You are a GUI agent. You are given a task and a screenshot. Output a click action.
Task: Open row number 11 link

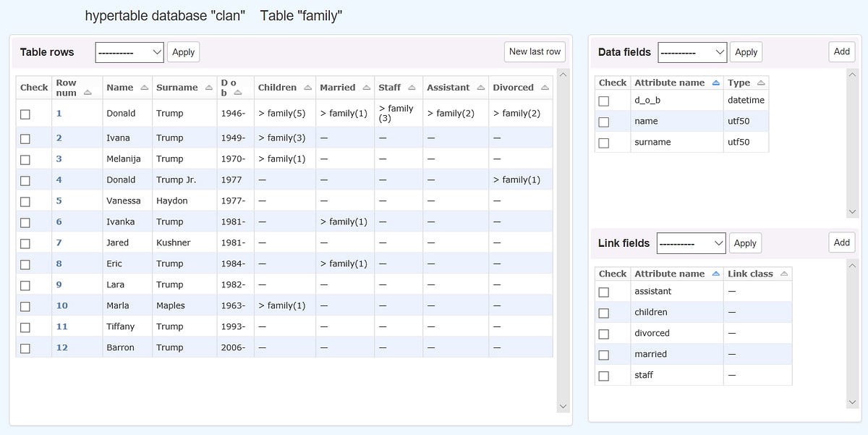[x=62, y=327]
